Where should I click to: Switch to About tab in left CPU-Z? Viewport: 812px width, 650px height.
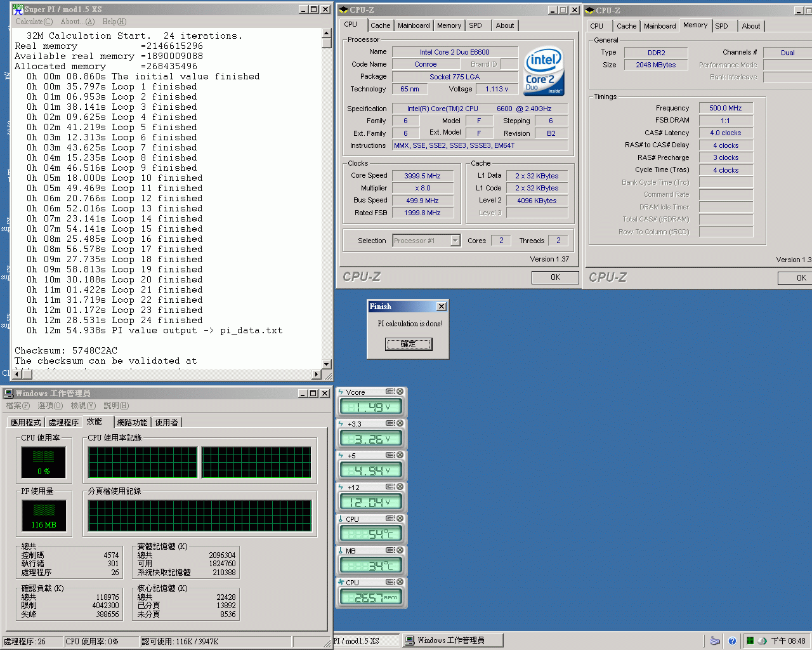point(505,25)
